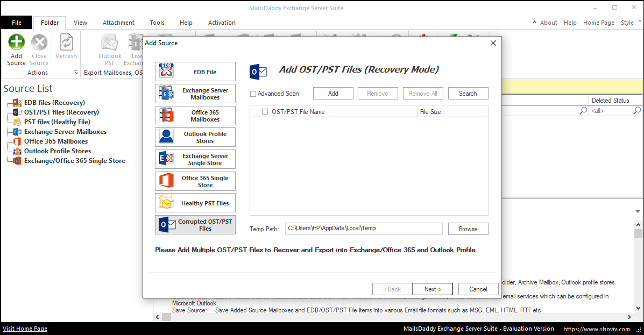Click EDB files (Recovery) tree icon
The image size is (644, 335).
(x=17, y=103)
